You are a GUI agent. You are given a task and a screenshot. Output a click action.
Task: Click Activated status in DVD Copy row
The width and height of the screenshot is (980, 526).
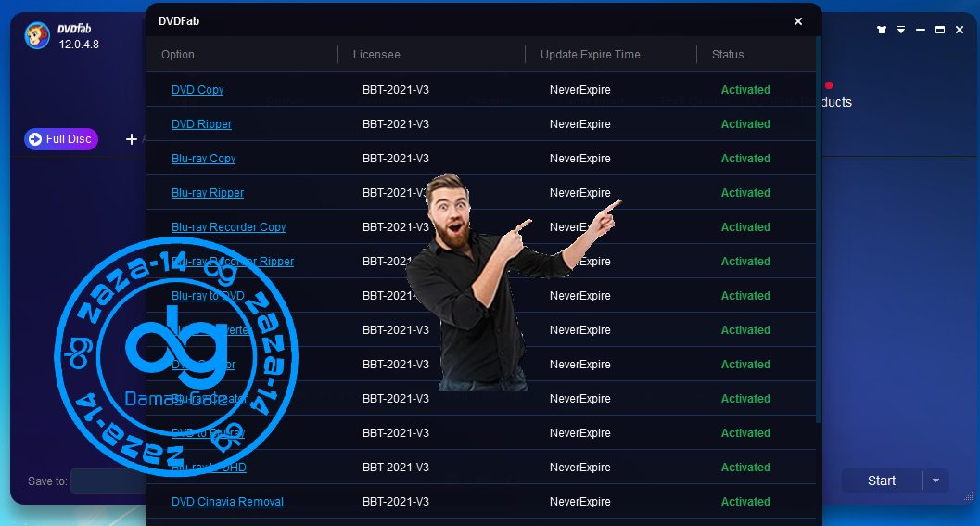(745, 89)
